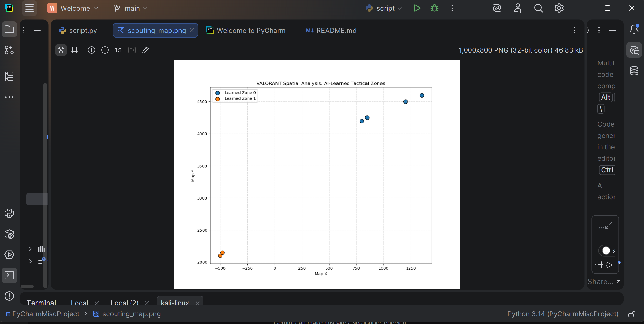Zoom in on scouting_map image

[x=92, y=50]
